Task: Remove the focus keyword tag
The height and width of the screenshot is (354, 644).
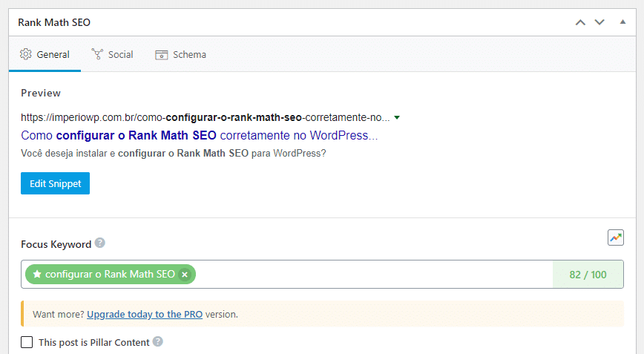Action: click(x=185, y=275)
